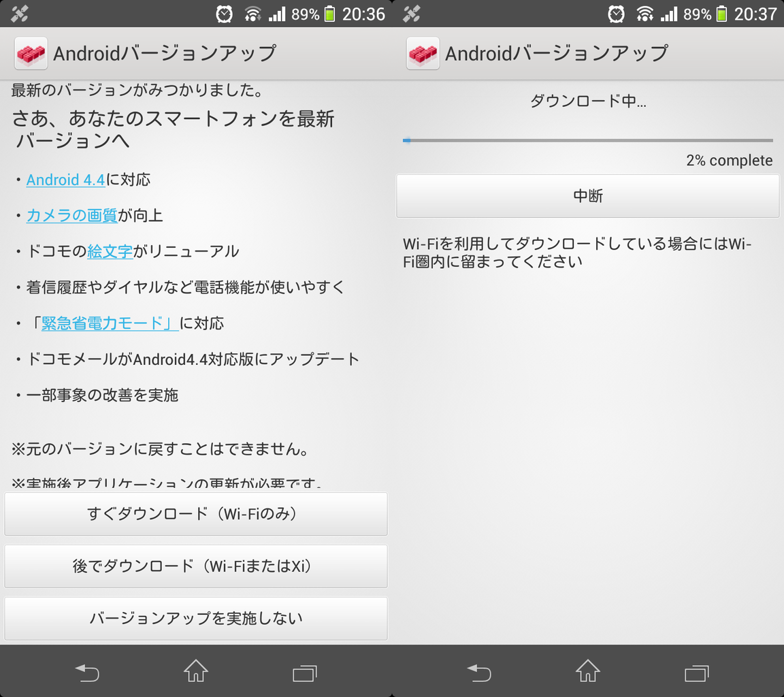Tap the app icon in the right screen's title bar
The width and height of the screenshot is (784, 697).
click(x=423, y=53)
